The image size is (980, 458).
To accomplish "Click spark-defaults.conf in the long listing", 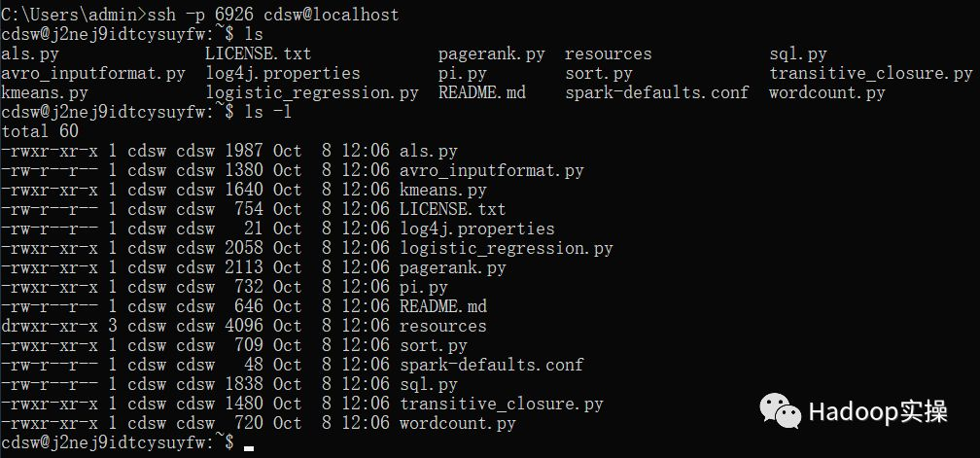I will click(491, 365).
